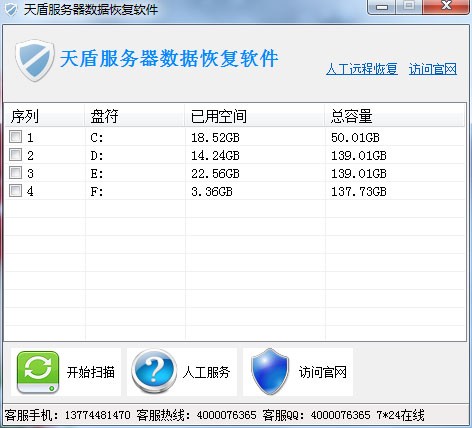The image size is (472, 428).
Task: Minimize the window
Action: tap(382, 7)
